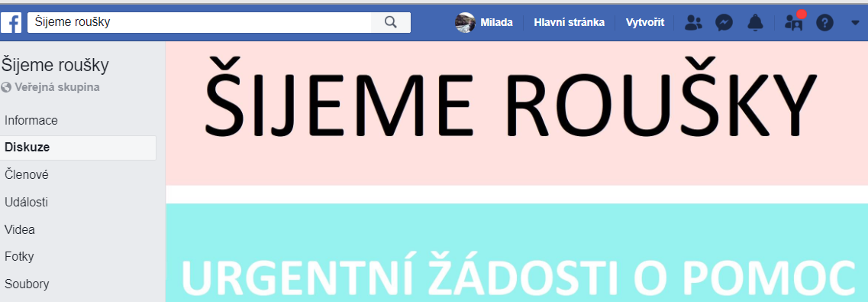
Task: Click the search magnifier button
Action: pos(391,23)
